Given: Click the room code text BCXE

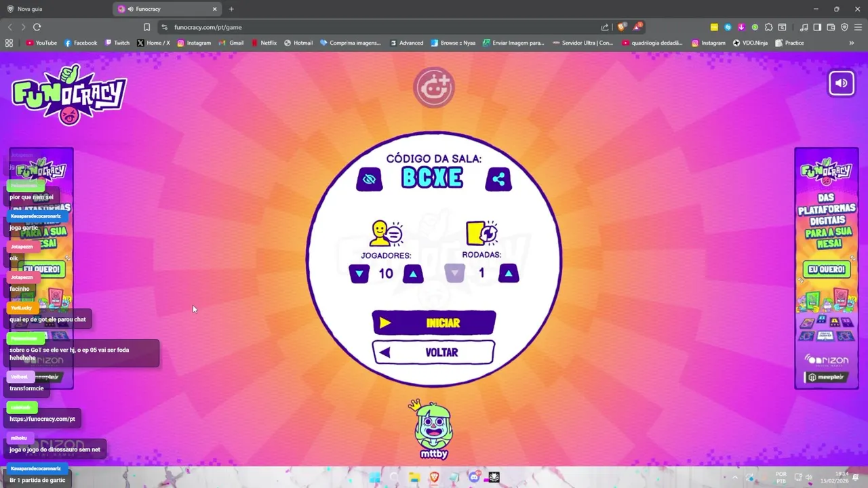Looking at the screenshot, I should point(433,178).
